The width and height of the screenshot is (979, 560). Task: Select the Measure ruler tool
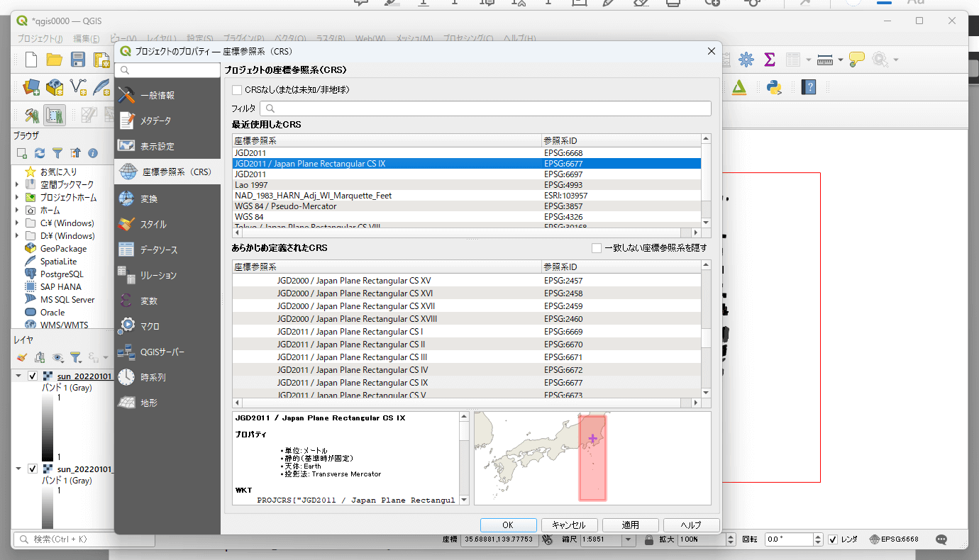coord(824,60)
